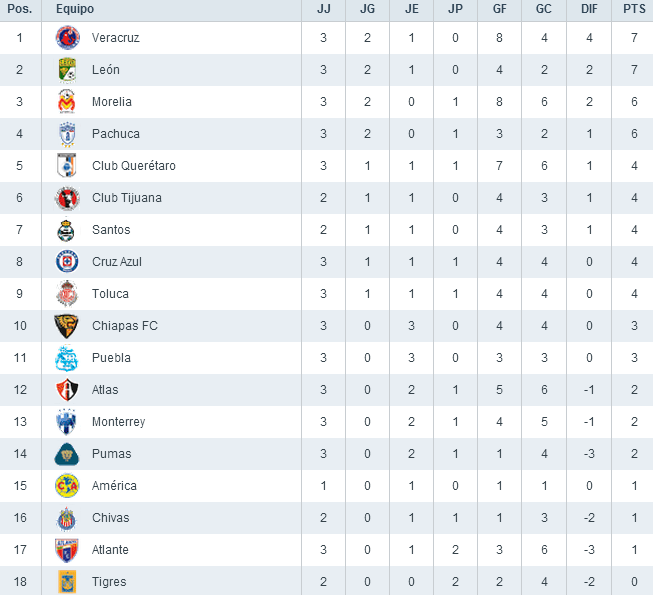
Task: Click the Santos club icon
Action: pyautogui.click(x=68, y=230)
